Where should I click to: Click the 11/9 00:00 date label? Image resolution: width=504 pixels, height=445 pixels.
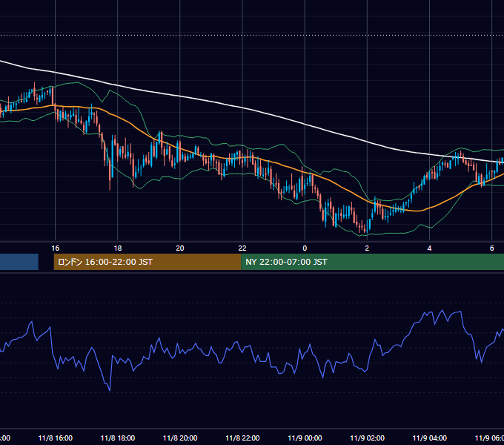coord(305,438)
